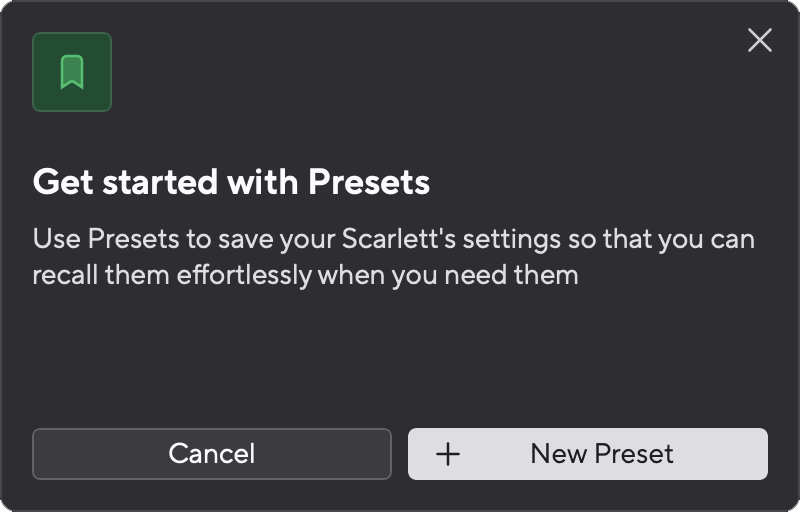Screen dimensions: 800x512
Task: Click the "Get started" words in the title
Action: click(111, 182)
